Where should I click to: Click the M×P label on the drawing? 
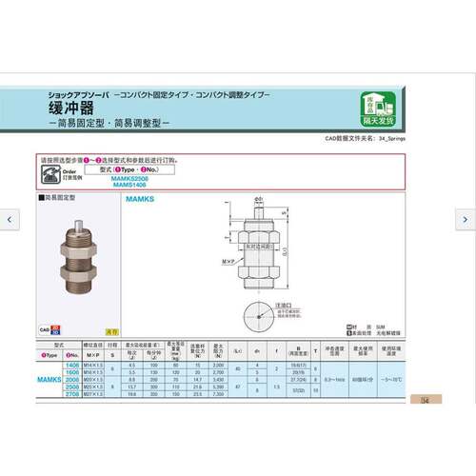point(228,262)
